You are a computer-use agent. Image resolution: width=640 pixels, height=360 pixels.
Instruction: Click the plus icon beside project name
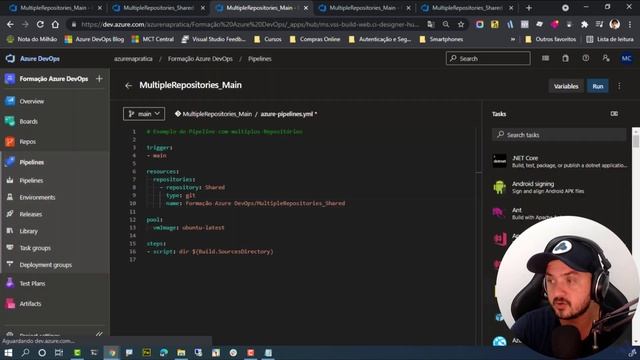(x=99, y=78)
